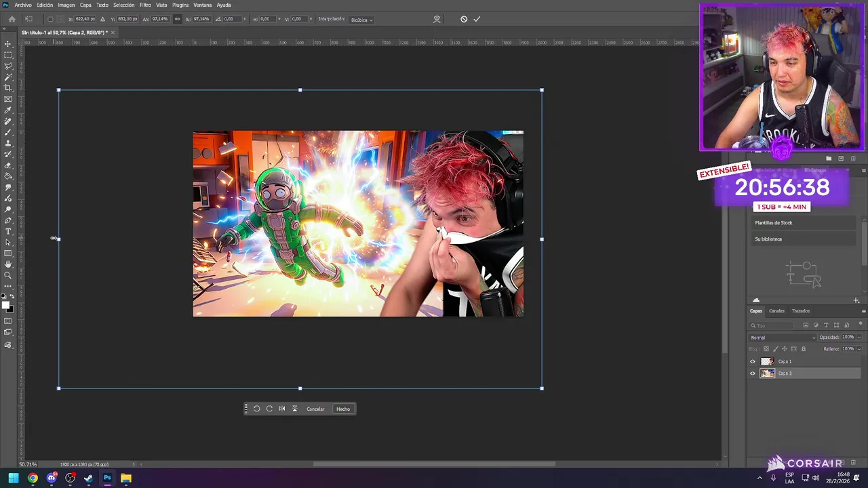The height and width of the screenshot is (488, 868).
Task: Select the Horizontal Type tool
Action: (8, 232)
